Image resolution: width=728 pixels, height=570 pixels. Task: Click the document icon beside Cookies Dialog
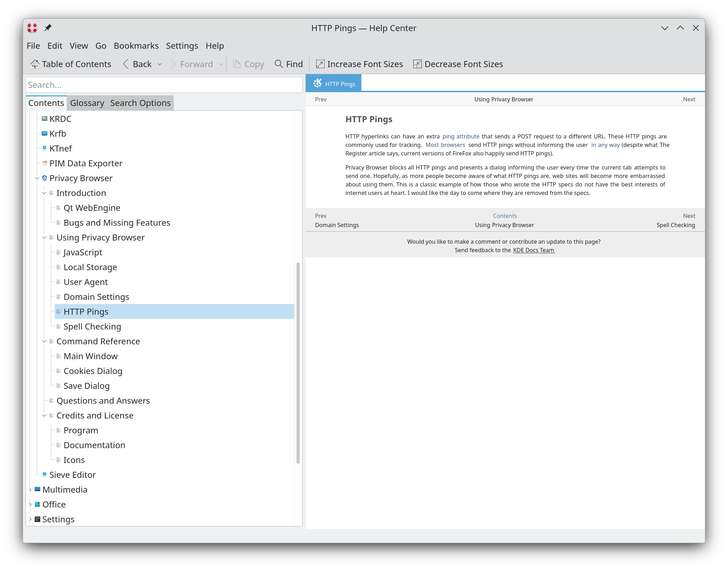coord(59,371)
